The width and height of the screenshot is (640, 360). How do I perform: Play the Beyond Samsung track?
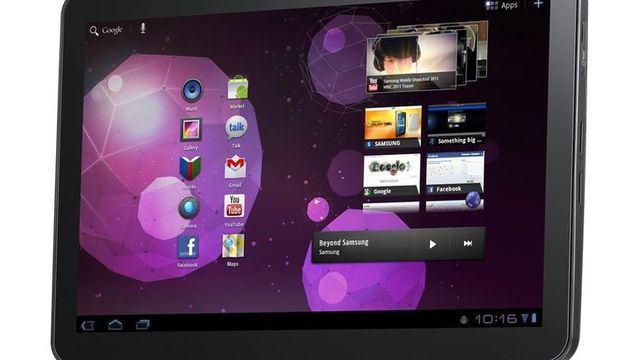pyautogui.click(x=433, y=244)
